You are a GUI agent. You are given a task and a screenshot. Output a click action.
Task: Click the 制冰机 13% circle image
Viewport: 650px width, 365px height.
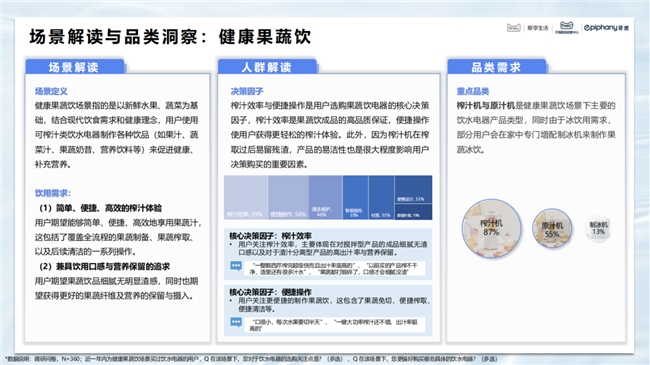pyautogui.click(x=598, y=228)
